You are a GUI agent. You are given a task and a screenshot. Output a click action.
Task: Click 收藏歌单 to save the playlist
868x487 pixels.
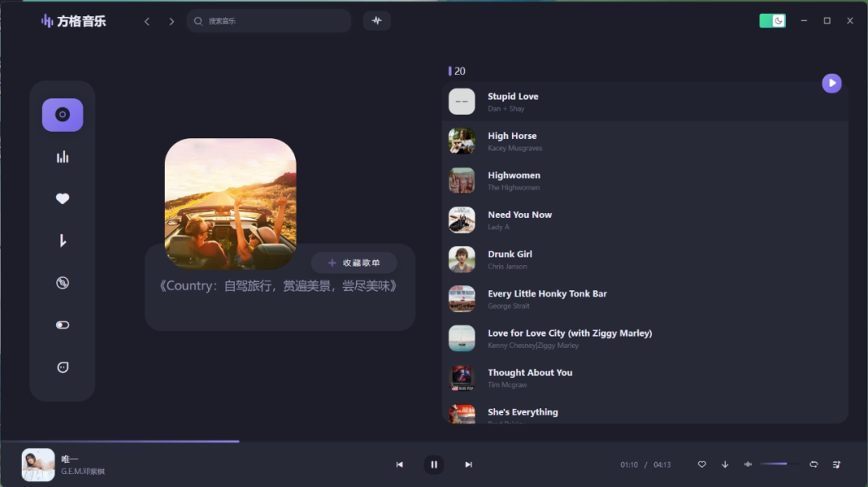354,263
